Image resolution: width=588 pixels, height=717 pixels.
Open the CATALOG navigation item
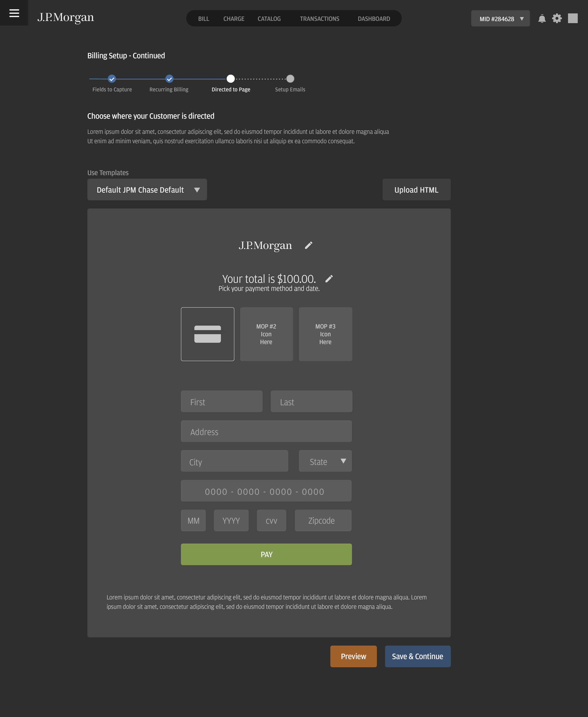click(269, 19)
